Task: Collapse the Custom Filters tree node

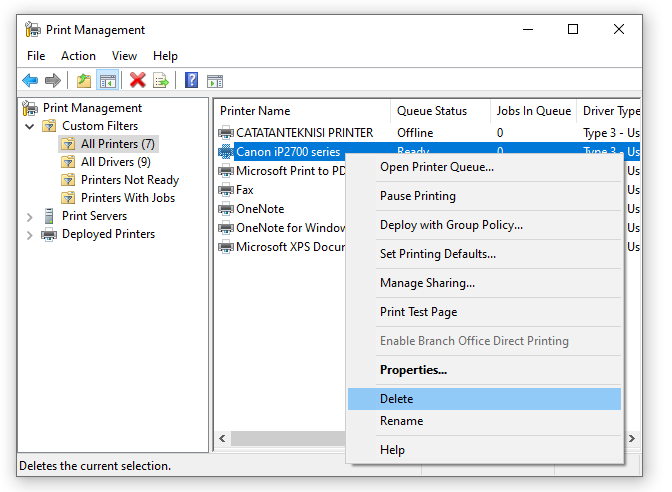Action: tap(30, 126)
